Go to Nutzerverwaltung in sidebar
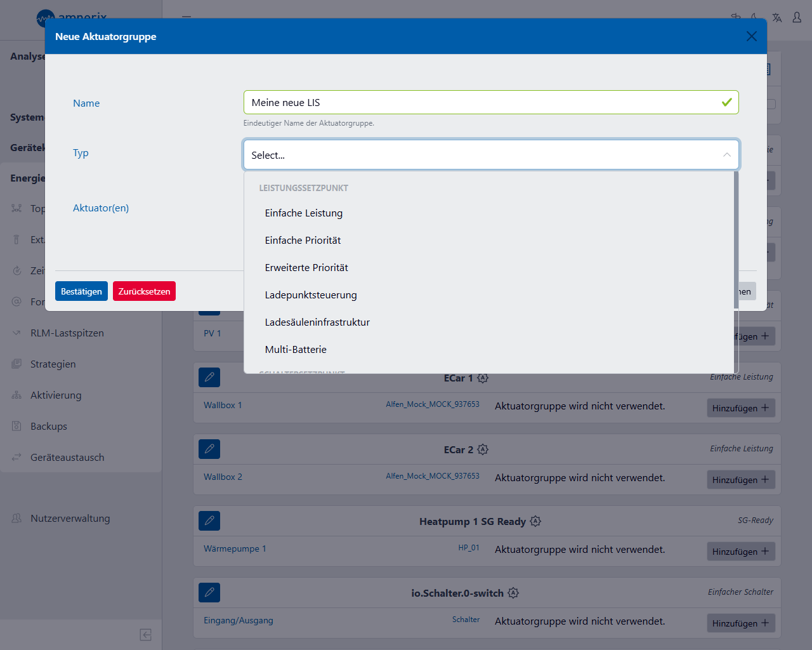The image size is (812, 650). (x=70, y=519)
